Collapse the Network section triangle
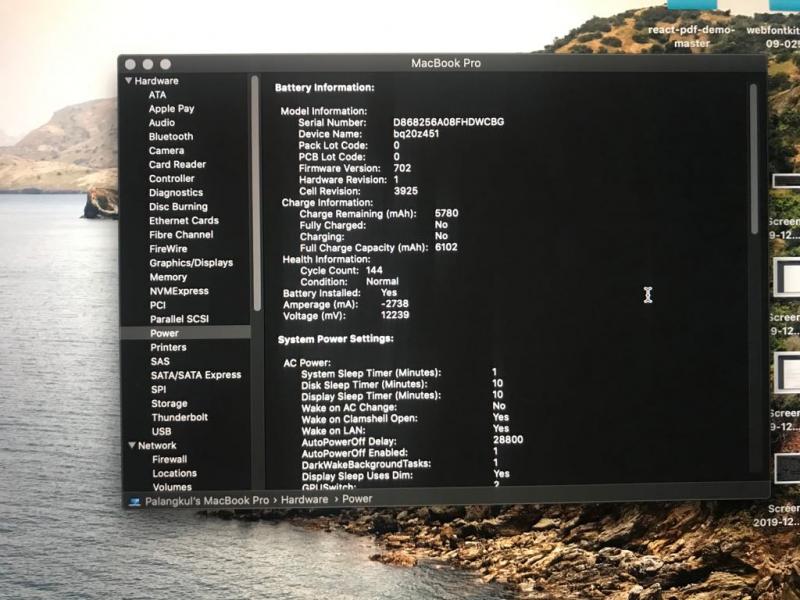The width and height of the screenshot is (800, 600). click(x=132, y=445)
